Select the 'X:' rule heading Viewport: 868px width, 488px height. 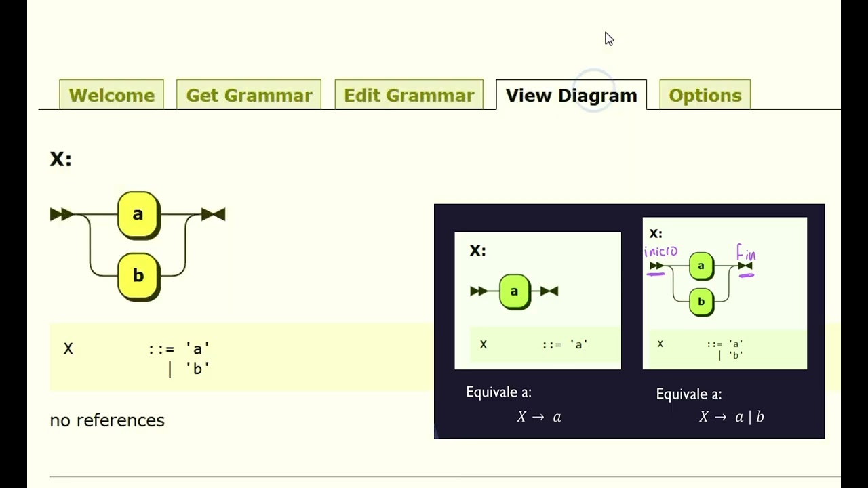[x=60, y=159]
